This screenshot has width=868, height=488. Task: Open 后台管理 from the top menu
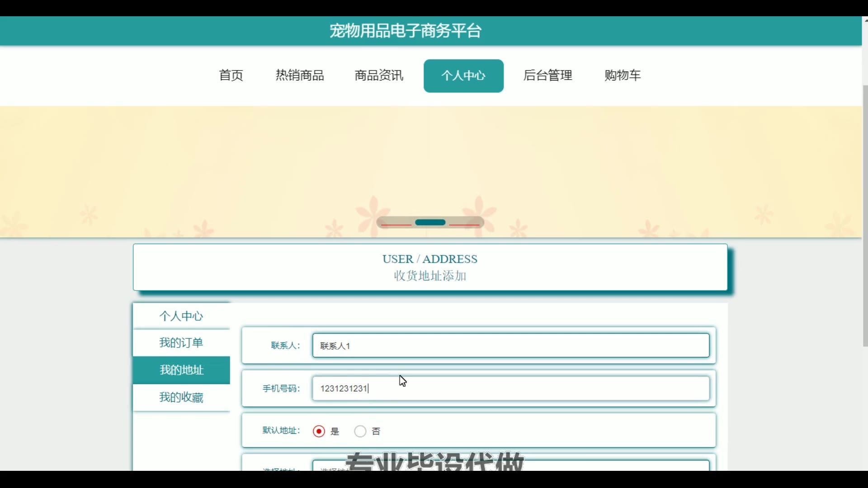[x=548, y=75]
